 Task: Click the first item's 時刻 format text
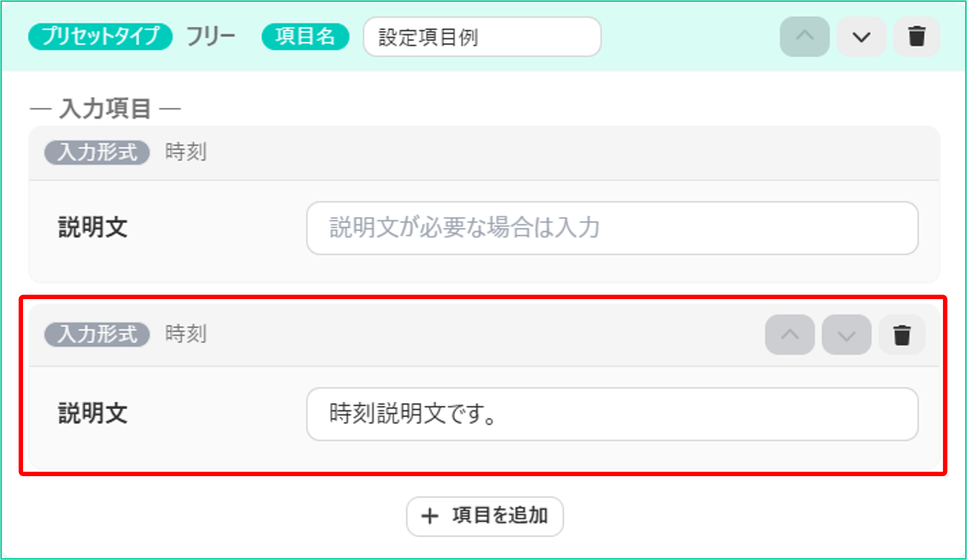pyautogui.click(x=186, y=152)
